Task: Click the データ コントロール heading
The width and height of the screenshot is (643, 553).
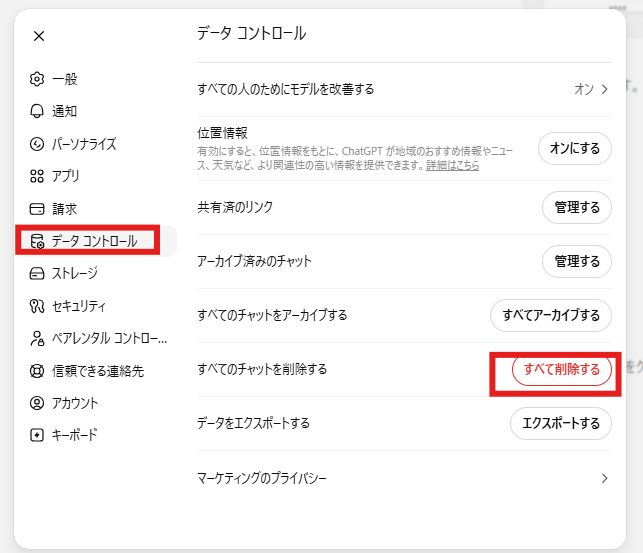Action: [251, 33]
